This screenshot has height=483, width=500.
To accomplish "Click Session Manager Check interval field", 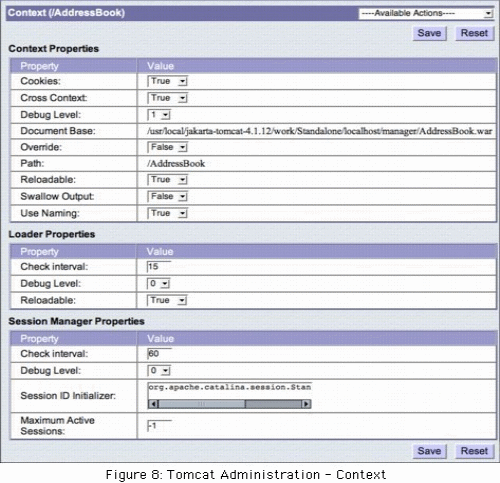I will coord(159,354).
